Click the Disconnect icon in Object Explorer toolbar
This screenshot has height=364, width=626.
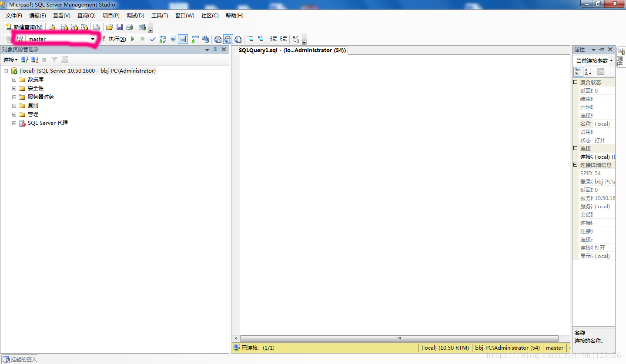point(34,60)
